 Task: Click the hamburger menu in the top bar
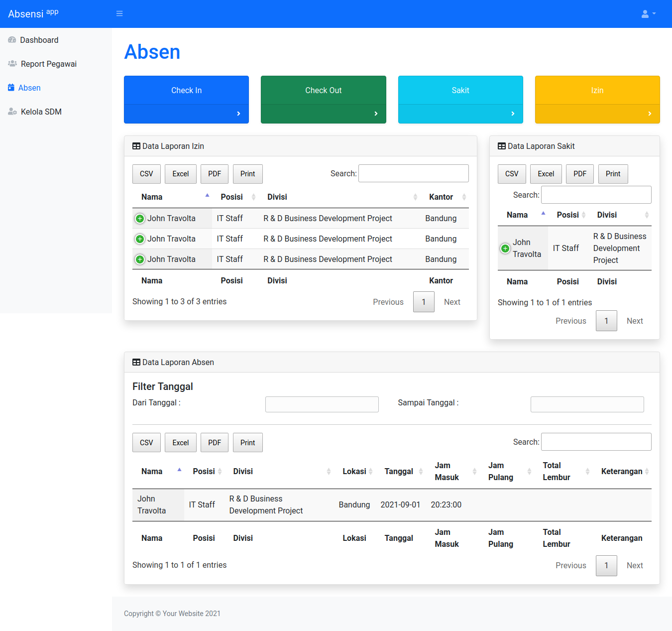119,13
